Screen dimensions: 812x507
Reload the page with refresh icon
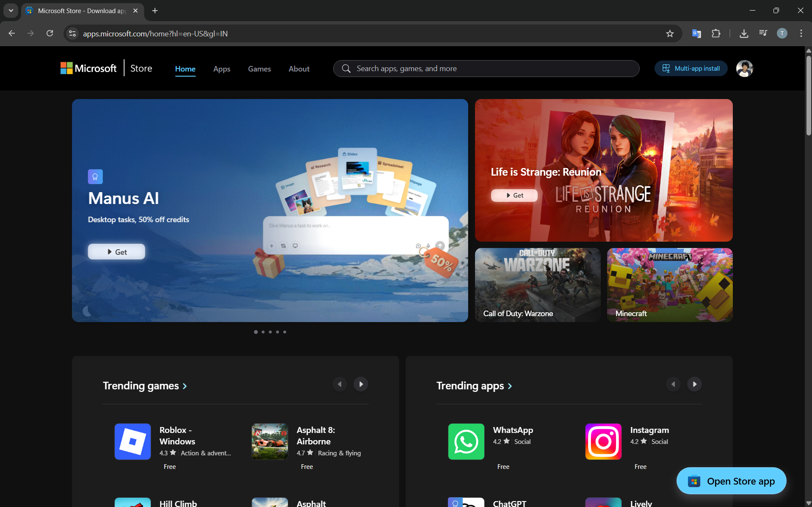[x=50, y=33]
